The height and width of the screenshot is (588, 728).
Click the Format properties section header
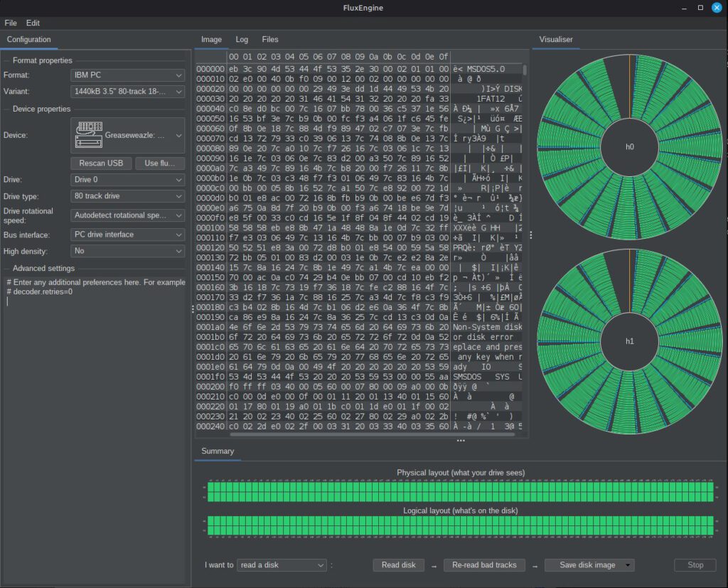click(x=42, y=60)
